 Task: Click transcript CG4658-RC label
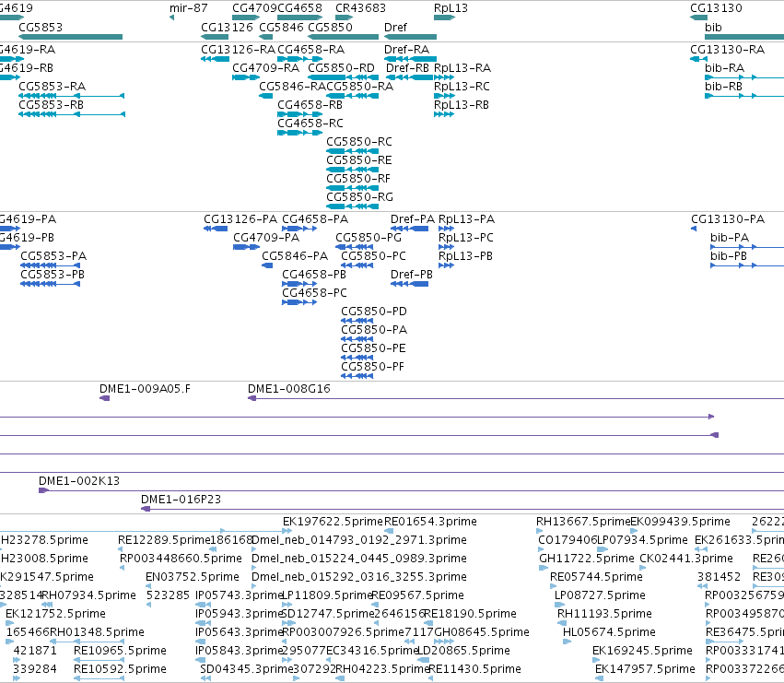coord(310,124)
